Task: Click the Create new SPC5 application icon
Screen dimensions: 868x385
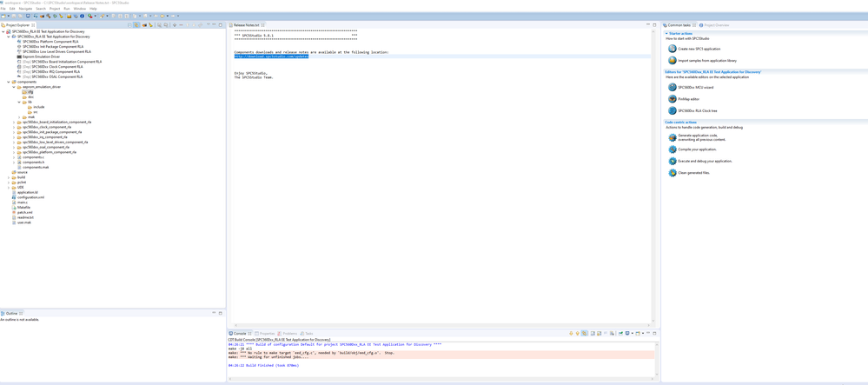Action: tap(672, 49)
